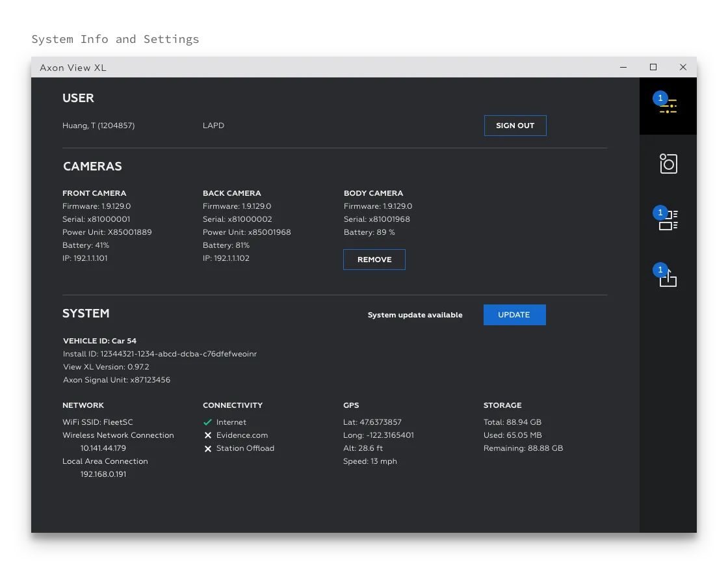
Task: Click the GPS section heading
Action: [x=351, y=405]
